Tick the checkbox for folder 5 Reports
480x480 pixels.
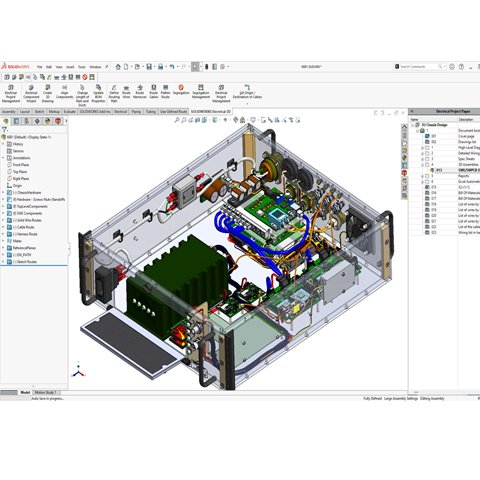[427, 176]
